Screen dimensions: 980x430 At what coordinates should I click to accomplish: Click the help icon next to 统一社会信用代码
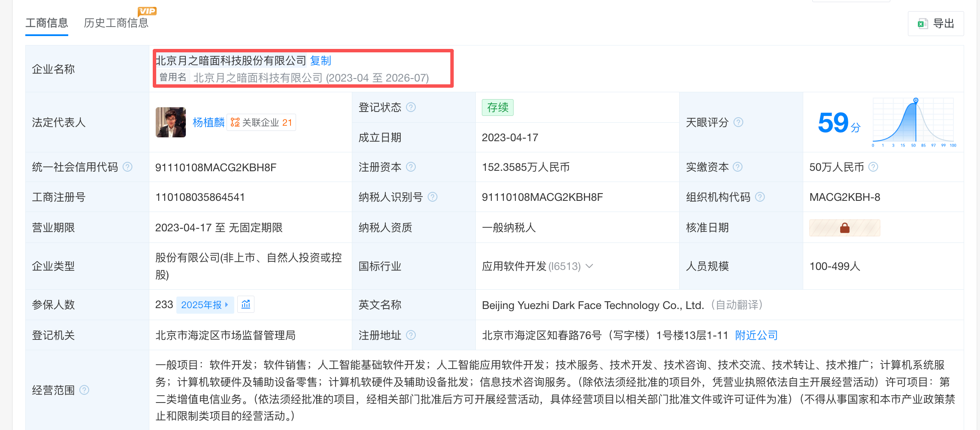coord(128,167)
